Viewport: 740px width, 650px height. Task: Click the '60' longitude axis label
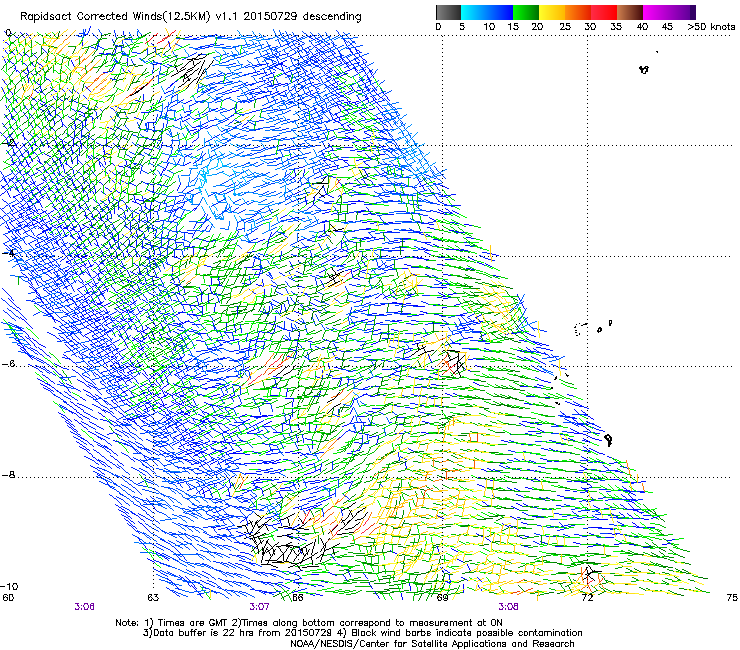point(8,598)
